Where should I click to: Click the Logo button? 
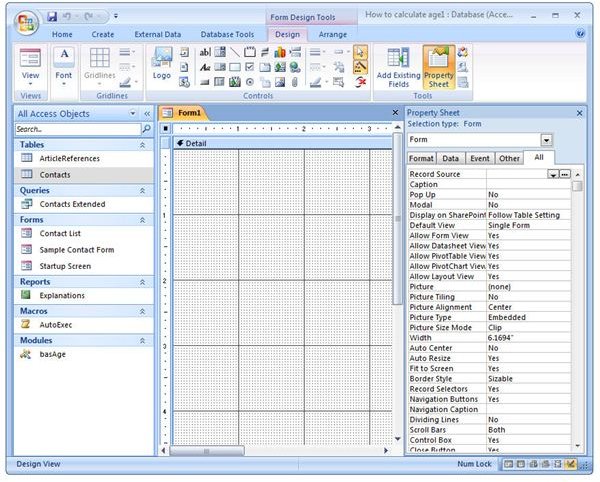[161, 63]
